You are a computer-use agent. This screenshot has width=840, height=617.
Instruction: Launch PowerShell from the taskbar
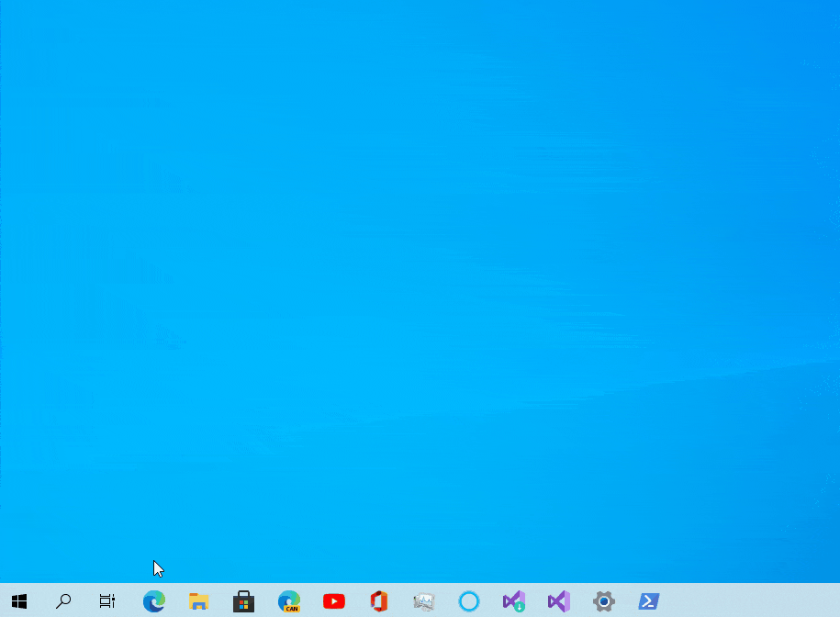click(x=649, y=601)
